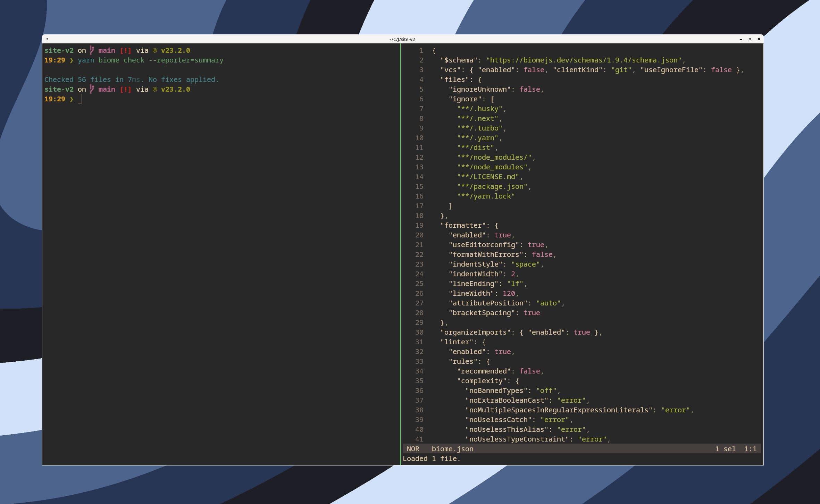Select biome.json in the status bar

452,449
